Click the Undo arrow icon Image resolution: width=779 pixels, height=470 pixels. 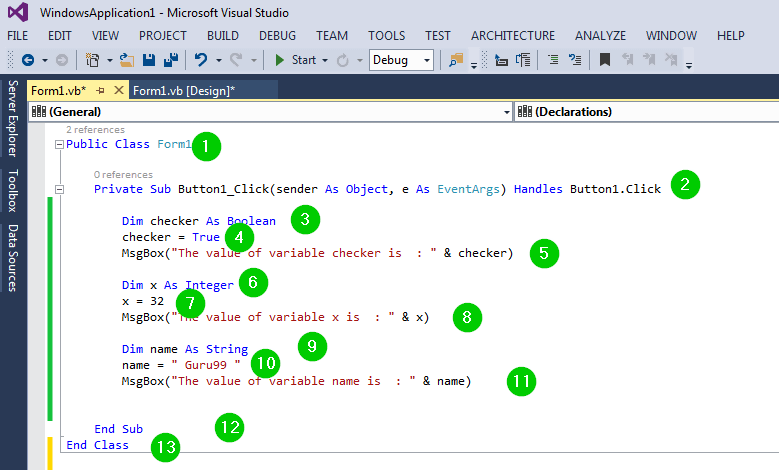pyautogui.click(x=201, y=60)
